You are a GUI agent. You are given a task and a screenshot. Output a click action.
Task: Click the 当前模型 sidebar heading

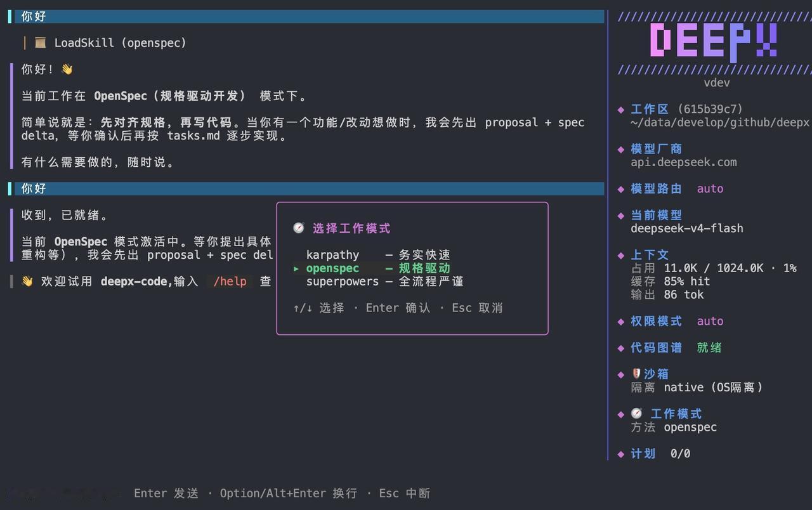(656, 215)
